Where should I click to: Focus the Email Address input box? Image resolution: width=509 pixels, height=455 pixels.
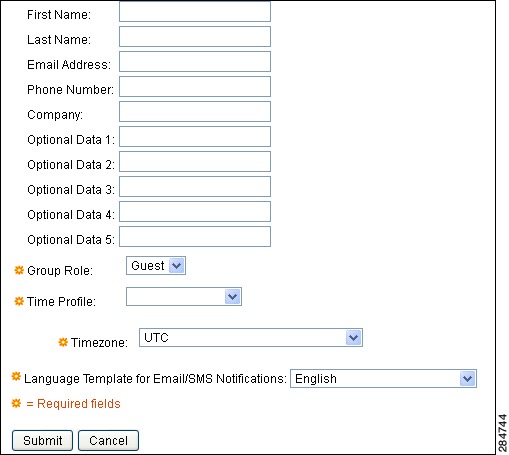(195, 62)
